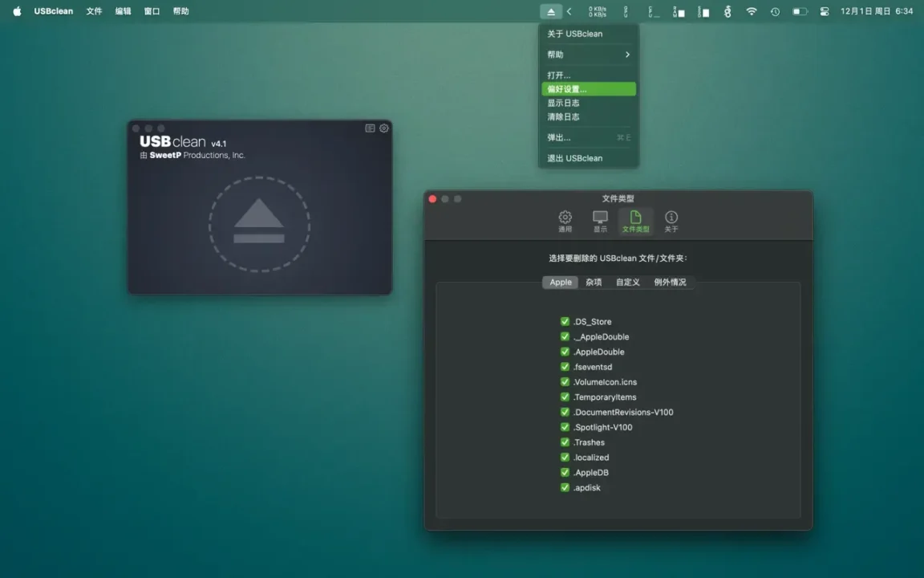
Task: Open the gear settings icon in USBclean window
Action: click(384, 128)
